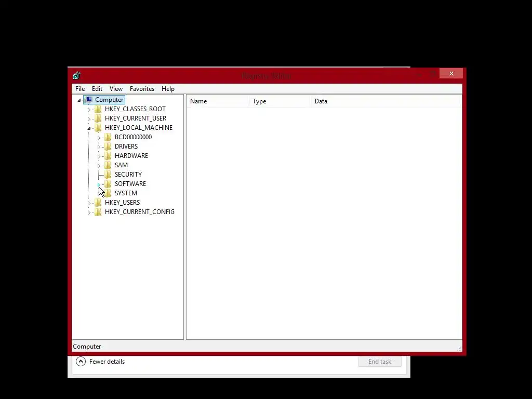532x399 pixels.
Task: Expand the HKEY_CURRENT_USER node arrow
Action: [89, 119]
